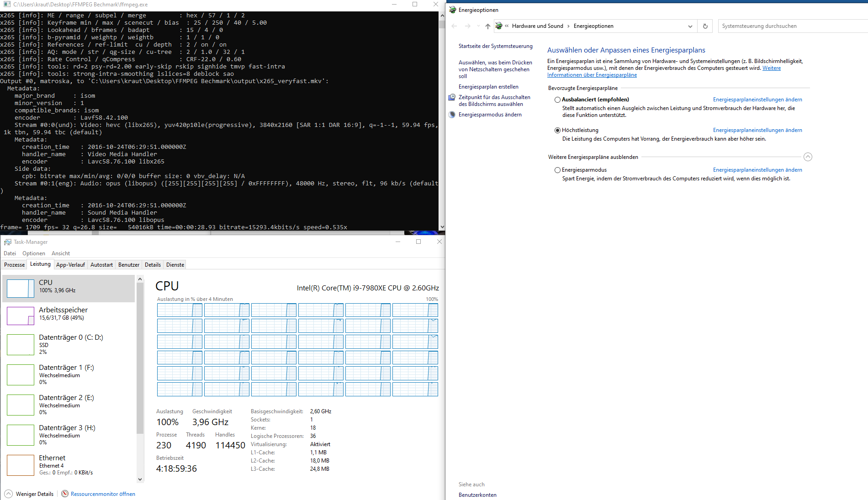Expand breadcrumb chevron before Hardware und Sound
868x500 pixels.
coord(507,26)
